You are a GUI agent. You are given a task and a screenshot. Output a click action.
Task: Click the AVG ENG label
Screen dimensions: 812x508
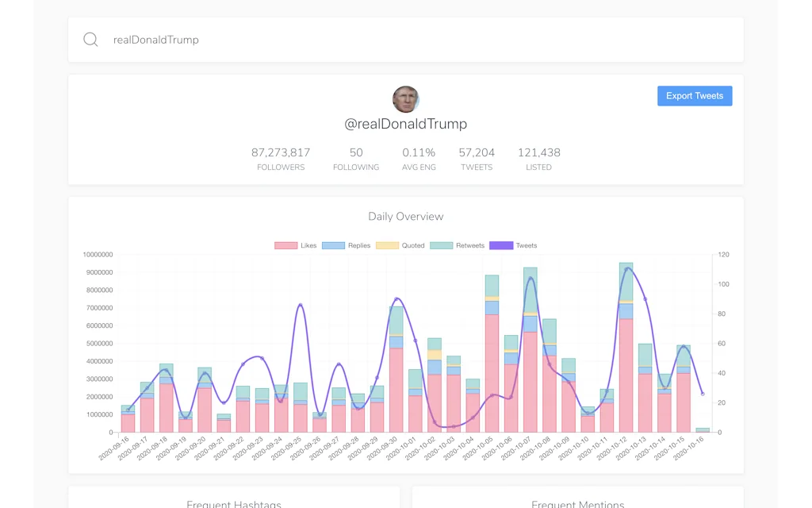(x=419, y=167)
